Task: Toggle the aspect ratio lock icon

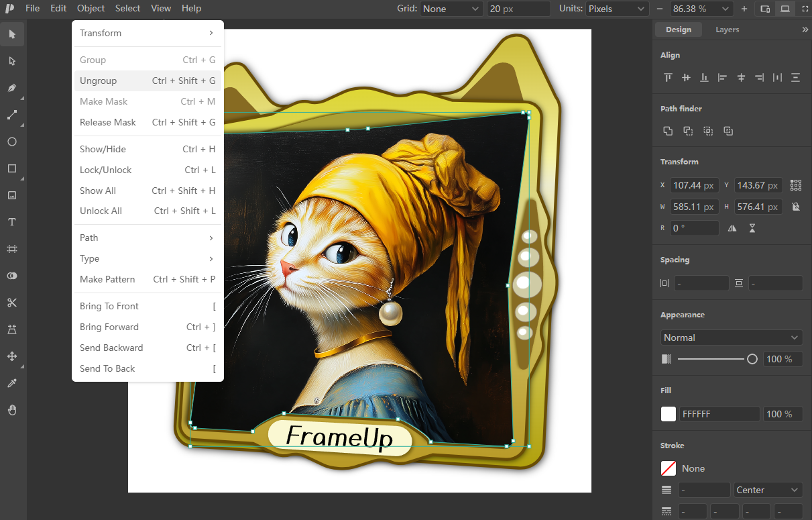Action: pyautogui.click(x=795, y=207)
